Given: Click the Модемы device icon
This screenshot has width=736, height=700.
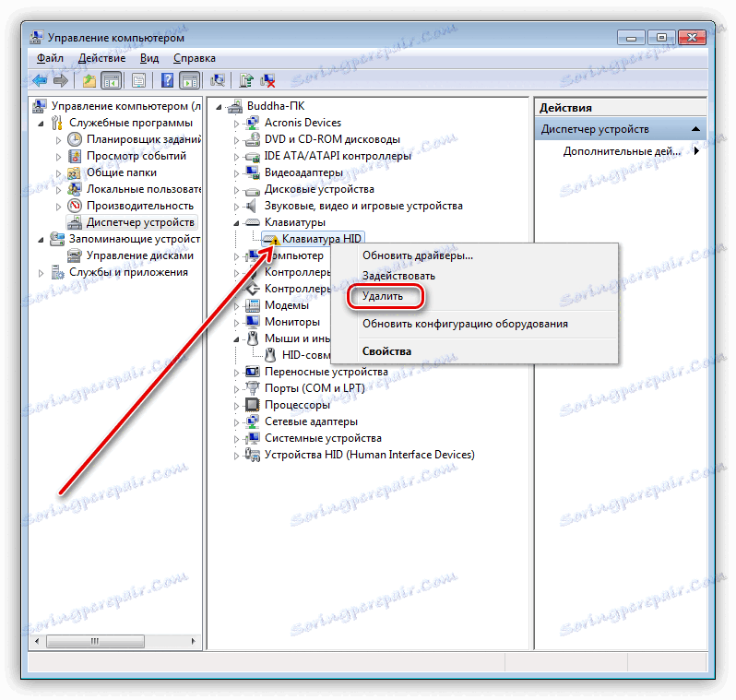Looking at the screenshot, I should coord(253,305).
